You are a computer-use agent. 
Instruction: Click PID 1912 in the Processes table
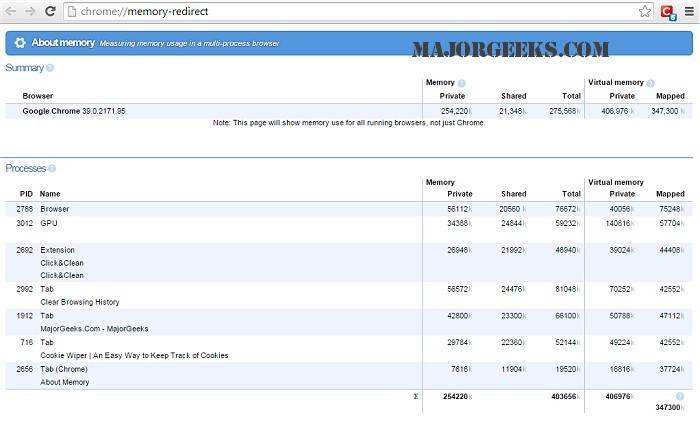coord(25,316)
